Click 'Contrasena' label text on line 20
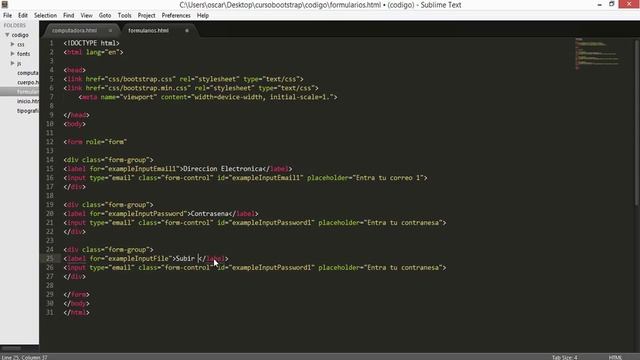Viewport: 640px width, 360px height. coord(209,213)
